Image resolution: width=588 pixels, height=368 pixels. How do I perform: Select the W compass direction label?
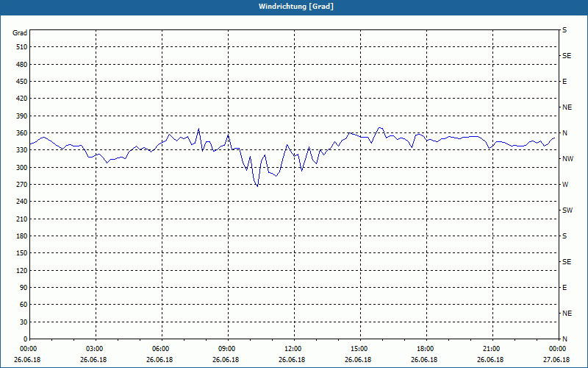coord(565,185)
